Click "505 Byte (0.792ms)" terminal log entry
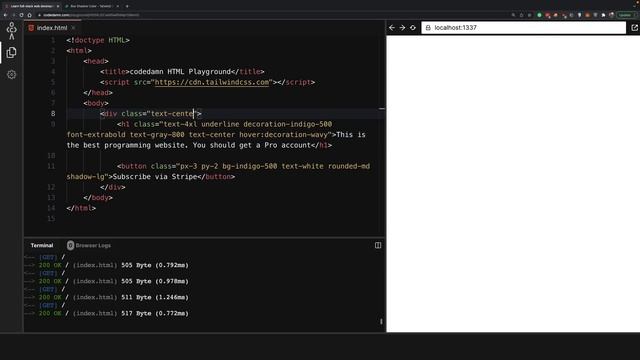Screen dimensions: 640x360 (155, 265)
